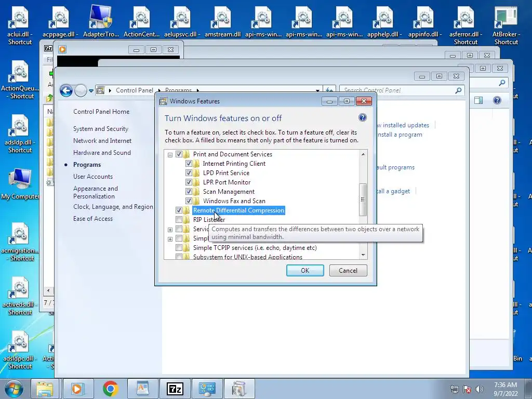This screenshot has width=532, height=399.
Task: Open the Windows Start menu orb
Action: tap(14, 389)
